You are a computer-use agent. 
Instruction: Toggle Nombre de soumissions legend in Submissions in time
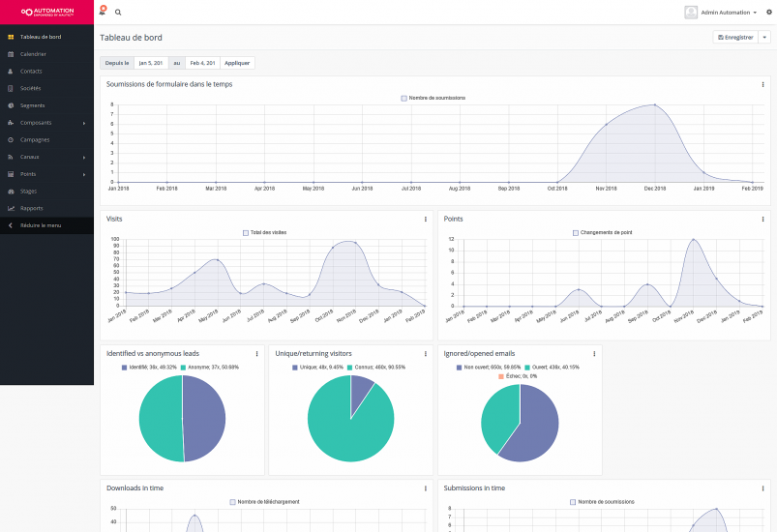(x=602, y=502)
